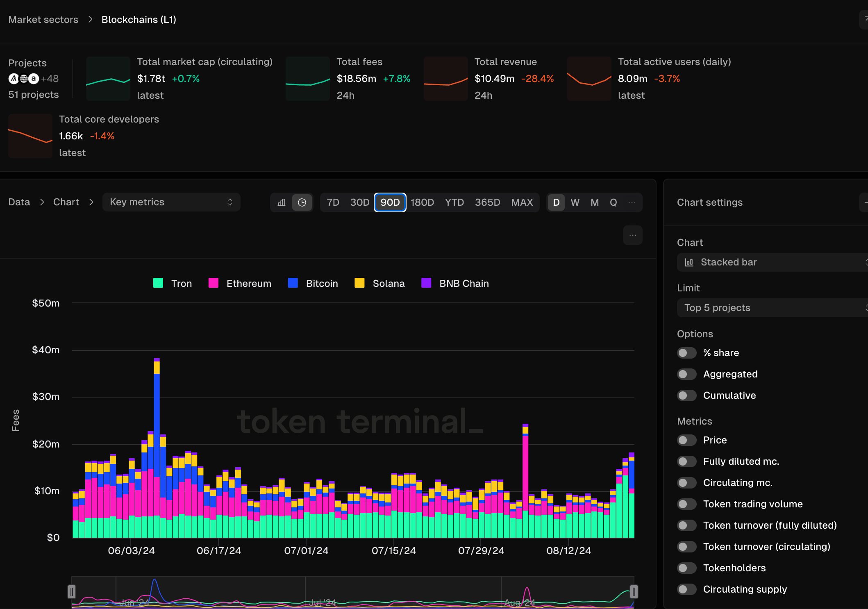Open the Key metrics dropdown
The height and width of the screenshot is (609, 868).
tap(171, 202)
